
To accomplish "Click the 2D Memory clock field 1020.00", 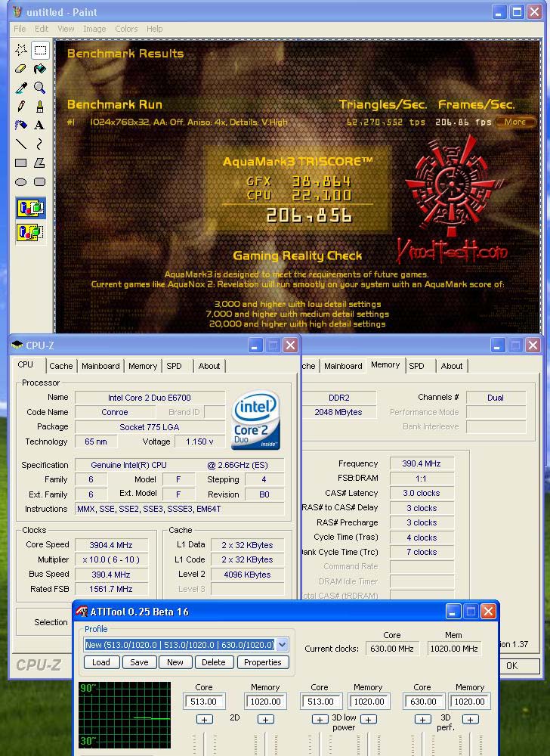I will click(265, 702).
